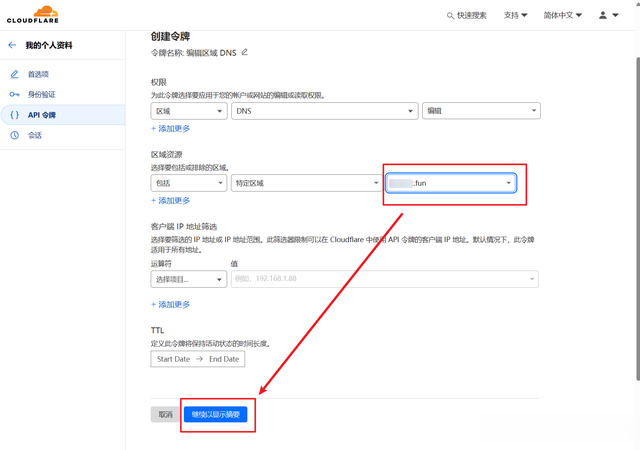The width and height of the screenshot is (640, 450).
Task: Edit token name with the pencil icon
Action: pos(244,52)
